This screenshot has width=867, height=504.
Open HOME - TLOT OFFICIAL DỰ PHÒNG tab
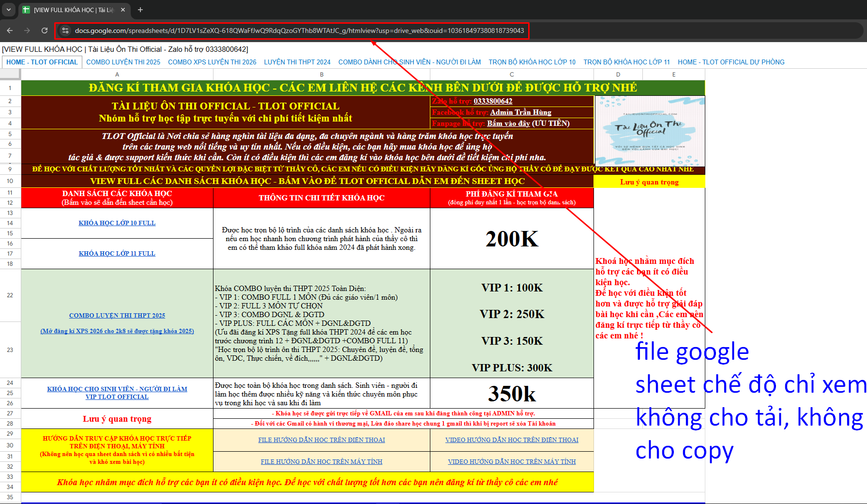pyautogui.click(x=731, y=62)
